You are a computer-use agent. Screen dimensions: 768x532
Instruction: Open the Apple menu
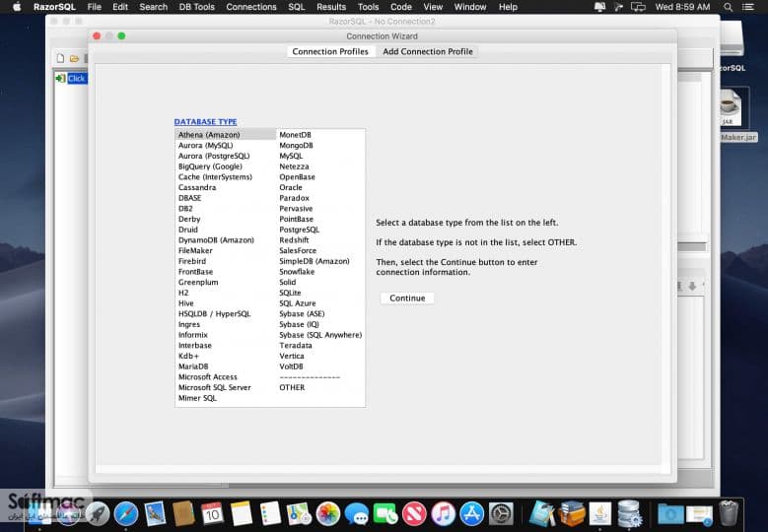[17, 7]
